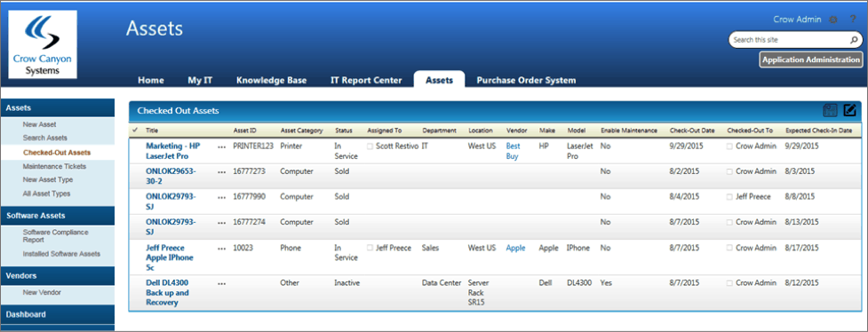Click Crow Admin presence box in Dell DL4300 row

pos(730,283)
